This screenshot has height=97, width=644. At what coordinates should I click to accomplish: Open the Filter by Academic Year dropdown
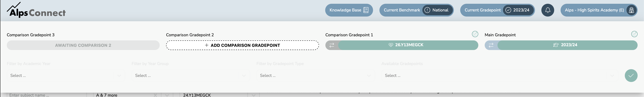point(66,76)
